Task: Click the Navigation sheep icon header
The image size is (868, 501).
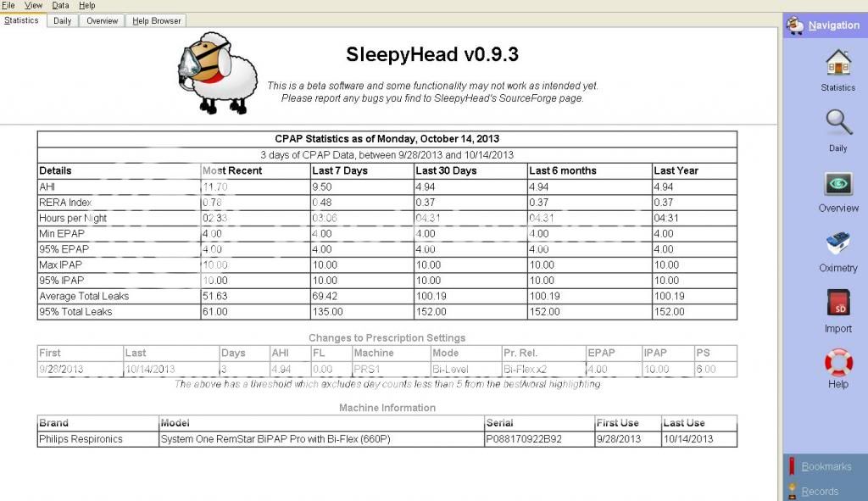Action: 795,25
